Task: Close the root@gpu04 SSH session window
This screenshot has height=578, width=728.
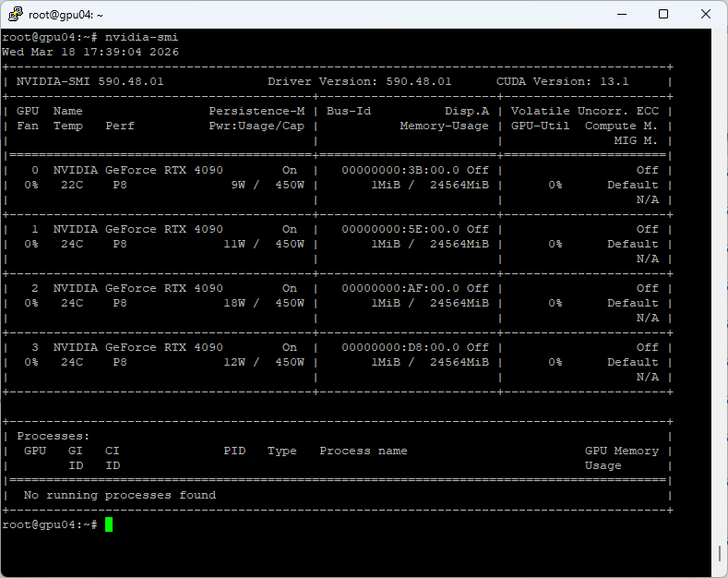Action: [x=705, y=15]
